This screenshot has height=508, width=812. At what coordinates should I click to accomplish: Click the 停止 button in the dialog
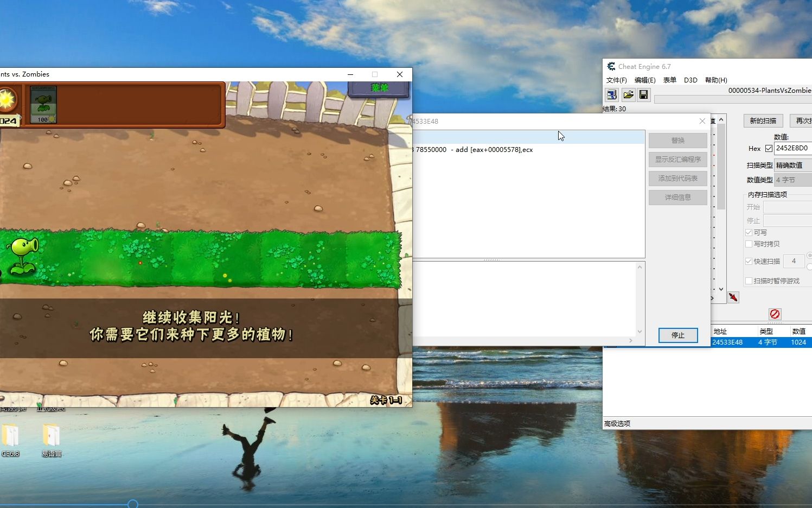(x=678, y=335)
